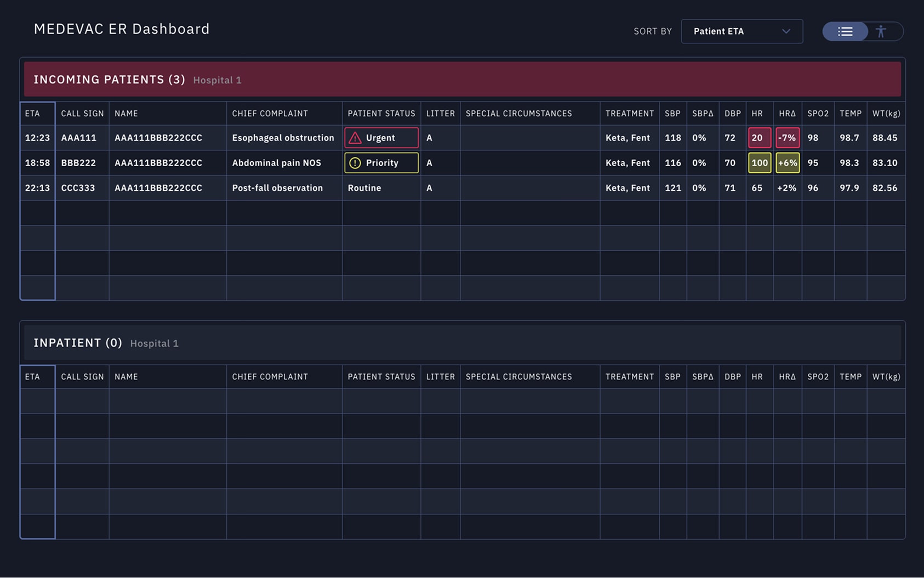Image resolution: width=924 pixels, height=578 pixels.
Task: Click the red HR delta -7% cell
Action: (x=787, y=138)
